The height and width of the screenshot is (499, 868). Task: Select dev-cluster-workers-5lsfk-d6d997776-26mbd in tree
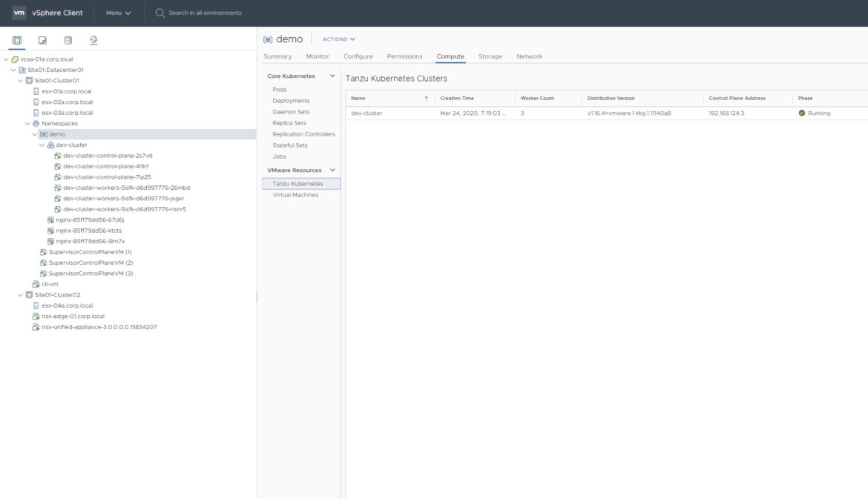(127, 188)
